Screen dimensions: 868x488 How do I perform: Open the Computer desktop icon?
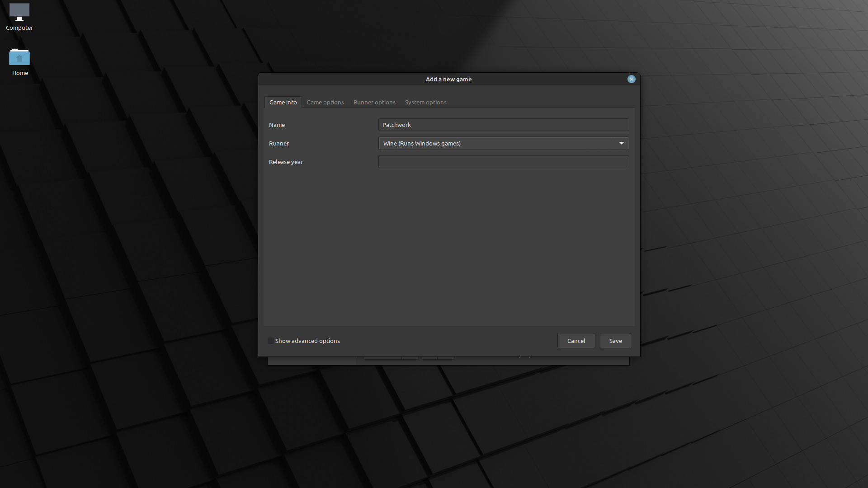[19, 17]
